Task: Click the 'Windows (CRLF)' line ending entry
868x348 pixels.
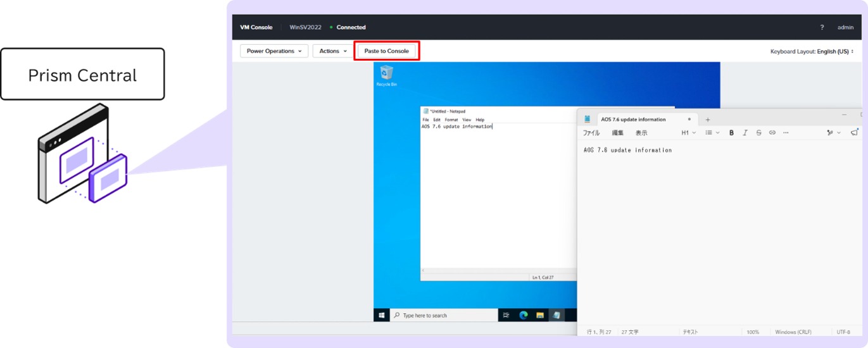Action: pos(793,332)
